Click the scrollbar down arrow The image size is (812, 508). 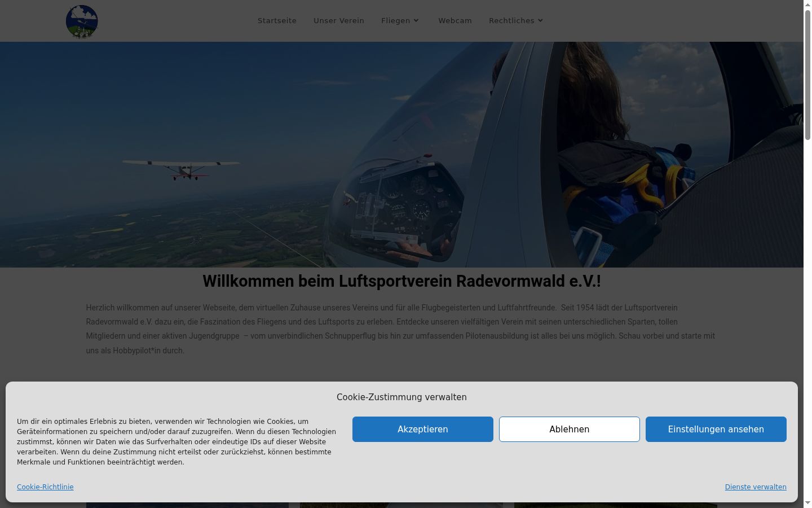pos(807,503)
